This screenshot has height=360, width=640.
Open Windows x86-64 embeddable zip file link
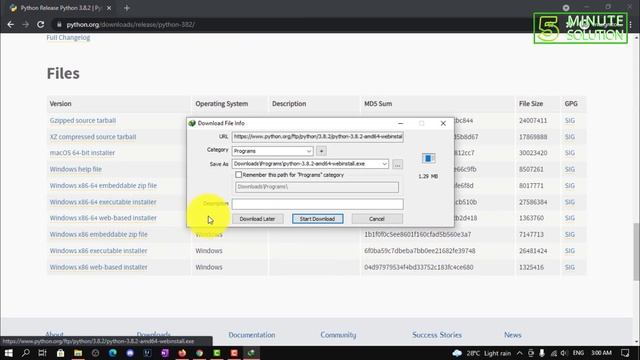pyautogui.click(x=103, y=185)
